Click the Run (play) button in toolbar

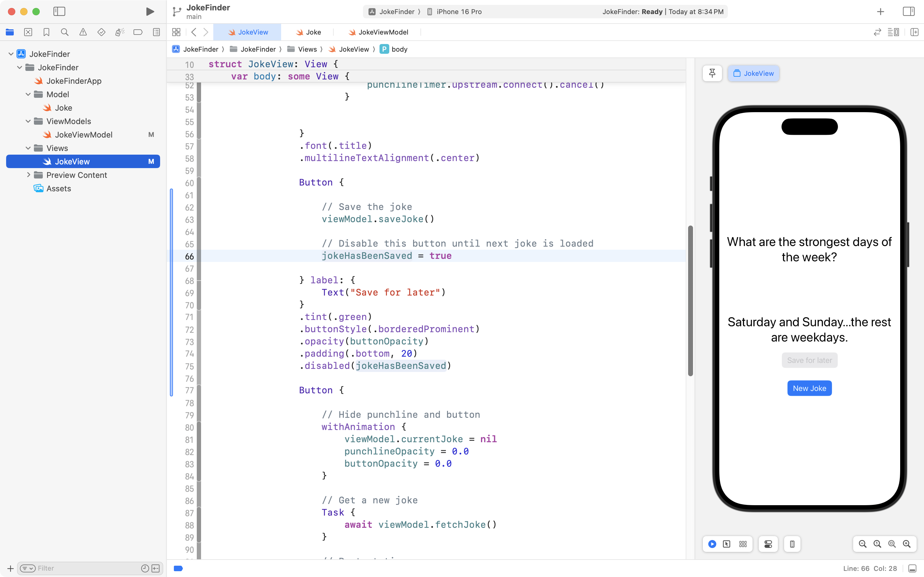pyautogui.click(x=150, y=11)
